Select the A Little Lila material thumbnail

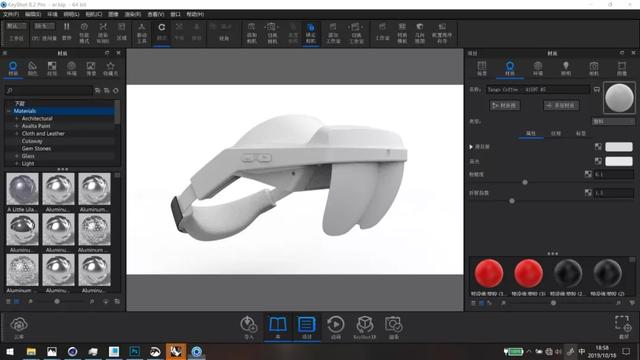22,189
